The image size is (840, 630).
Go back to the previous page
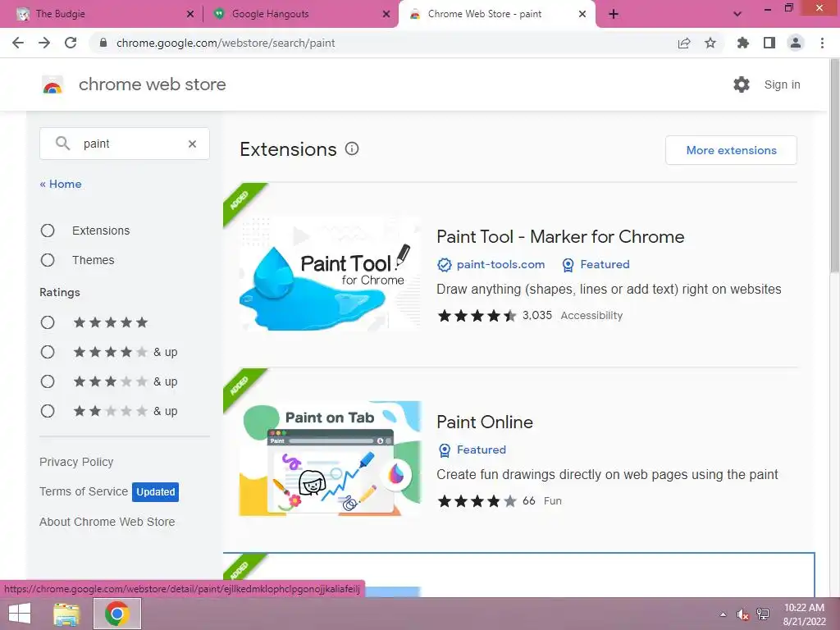(18, 43)
